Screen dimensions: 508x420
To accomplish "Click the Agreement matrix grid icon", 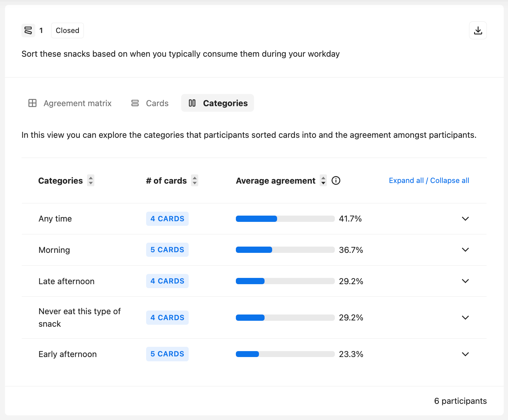I will tap(32, 103).
